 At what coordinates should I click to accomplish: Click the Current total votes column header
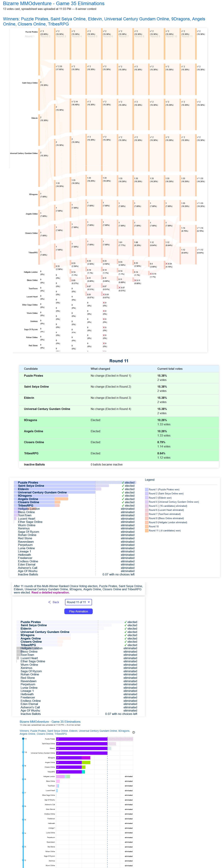pos(170,369)
